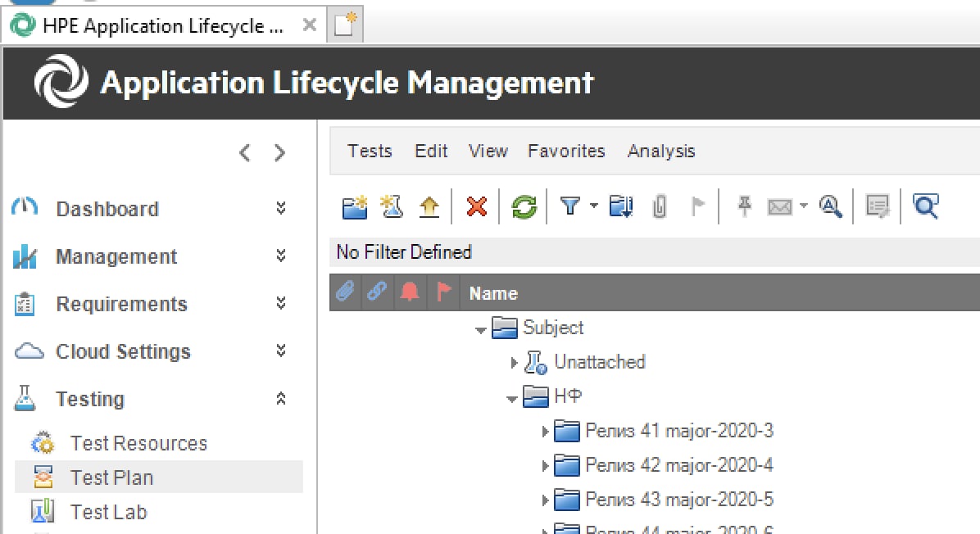Open the Favorites menu

[566, 152]
